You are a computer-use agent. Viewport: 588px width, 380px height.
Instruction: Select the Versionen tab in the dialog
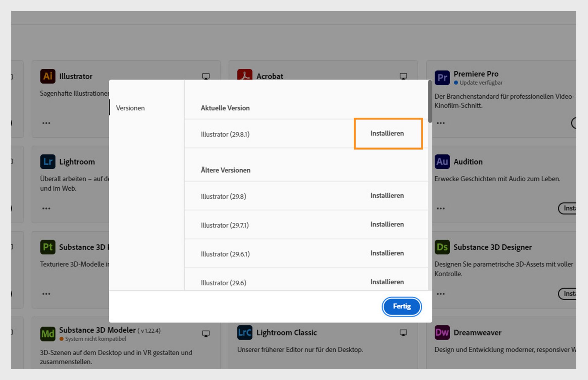point(130,108)
